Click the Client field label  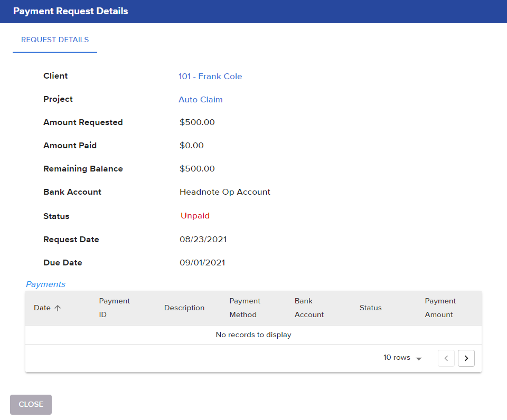(55, 76)
